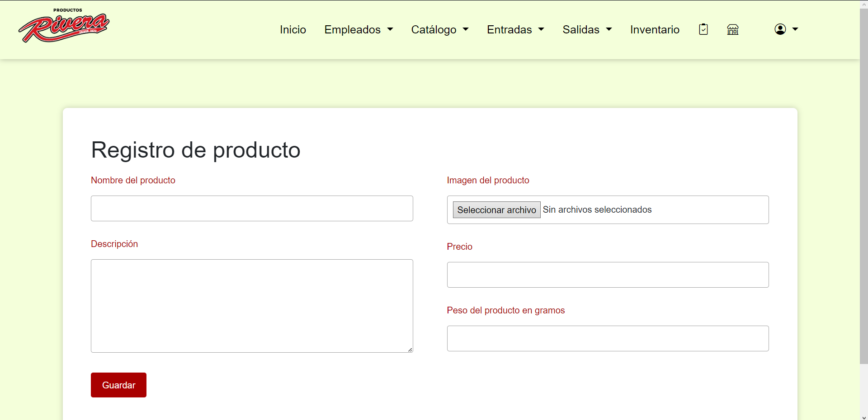The width and height of the screenshot is (868, 420).
Task: Expand the Catálogo dropdown menu
Action: pyautogui.click(x=439, y=29)
